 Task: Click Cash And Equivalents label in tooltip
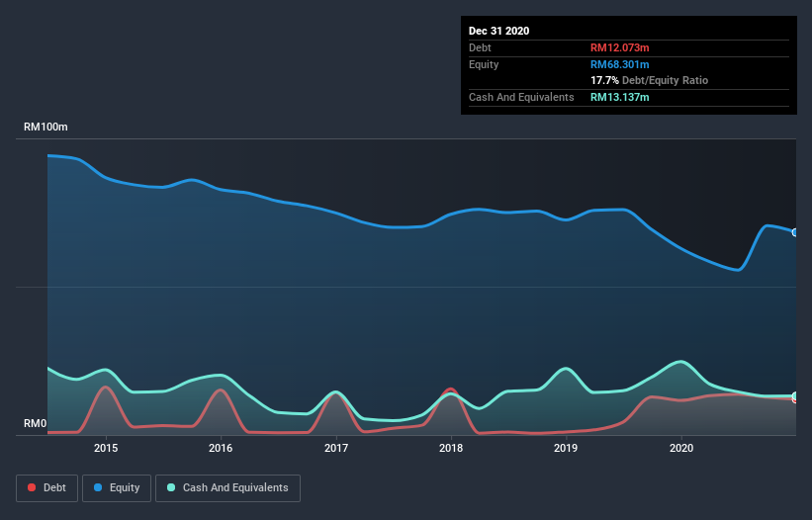[521, 97]
